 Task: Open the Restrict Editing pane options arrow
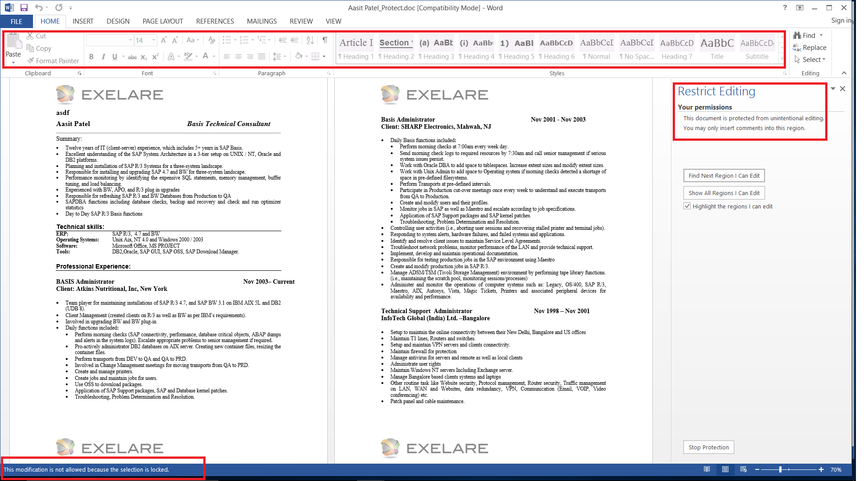click(833, 89)
